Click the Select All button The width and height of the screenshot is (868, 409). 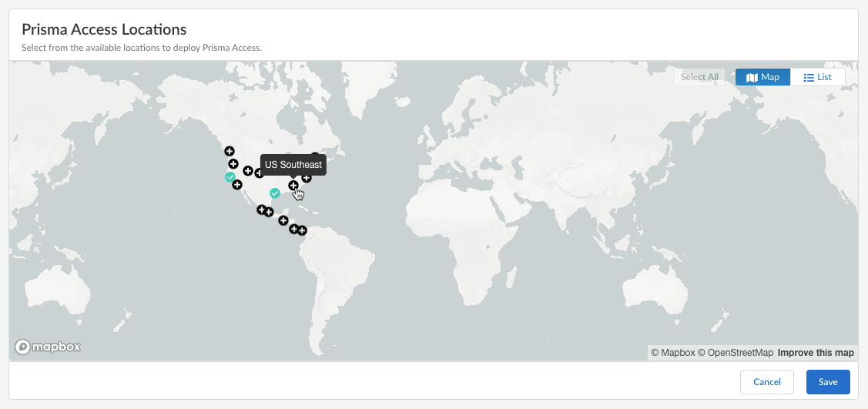699,78
